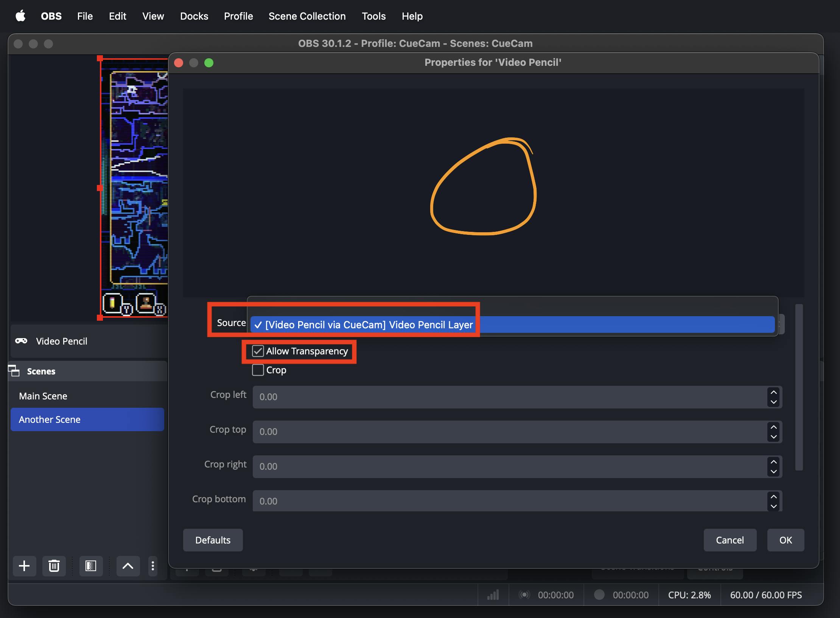Select Main Scene in the scenes list
This screenshot has width=840, height=618.
coord(43,396)
